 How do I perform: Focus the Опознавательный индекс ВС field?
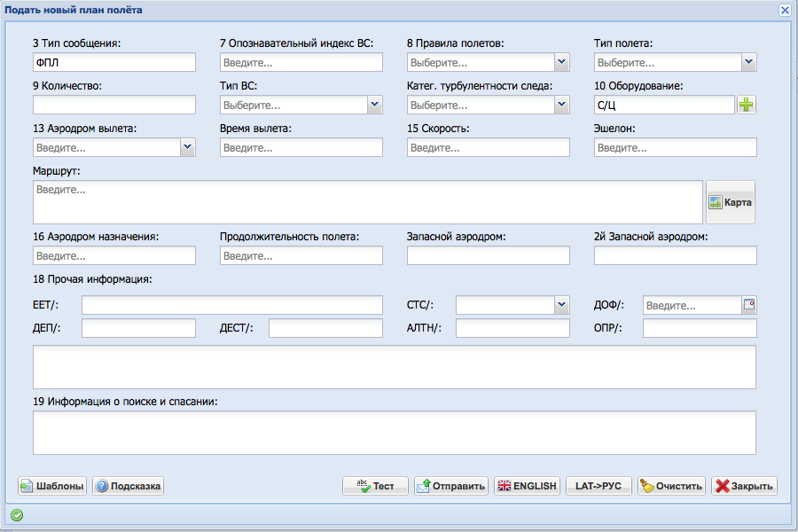[301, 62]
